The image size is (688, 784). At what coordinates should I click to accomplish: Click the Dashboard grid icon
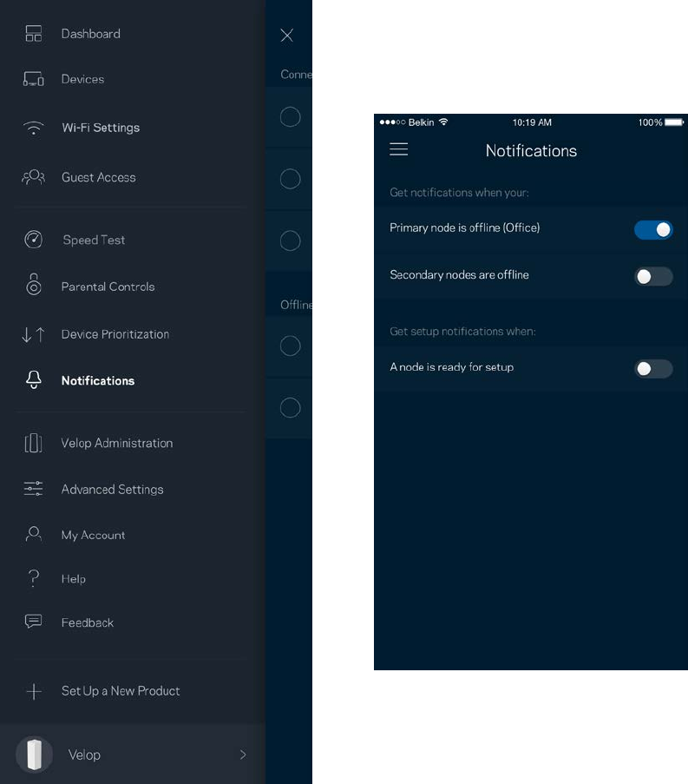point(34,34)
